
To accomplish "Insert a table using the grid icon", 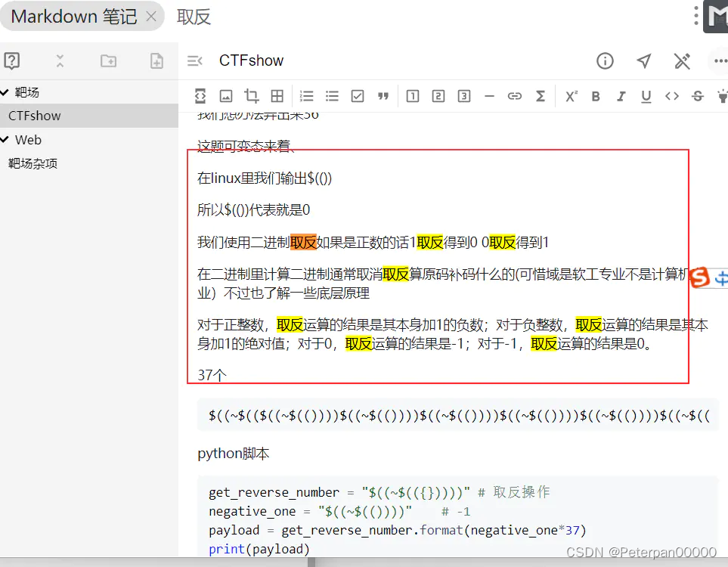I will (x=277, y=96).
